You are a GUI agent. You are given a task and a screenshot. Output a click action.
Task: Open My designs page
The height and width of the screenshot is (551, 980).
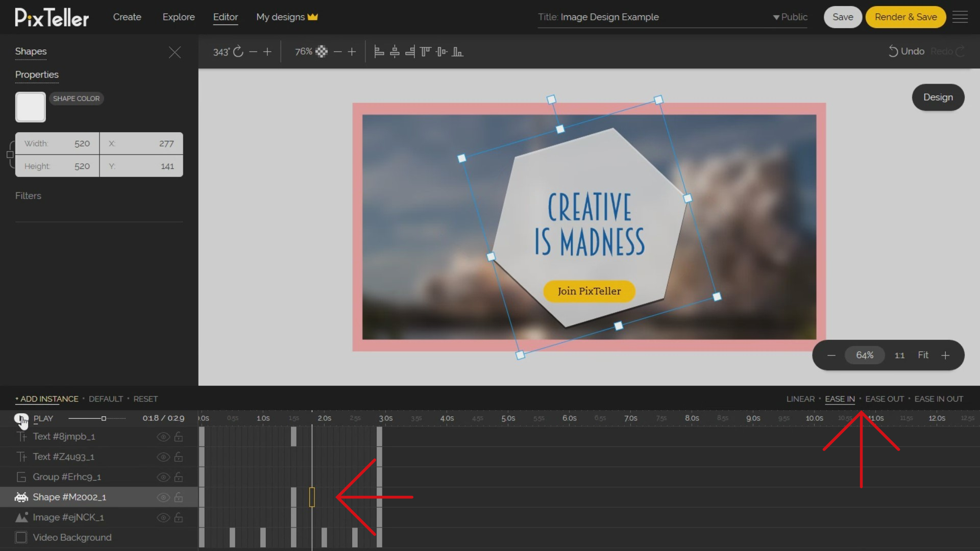[x=287, y=17]
